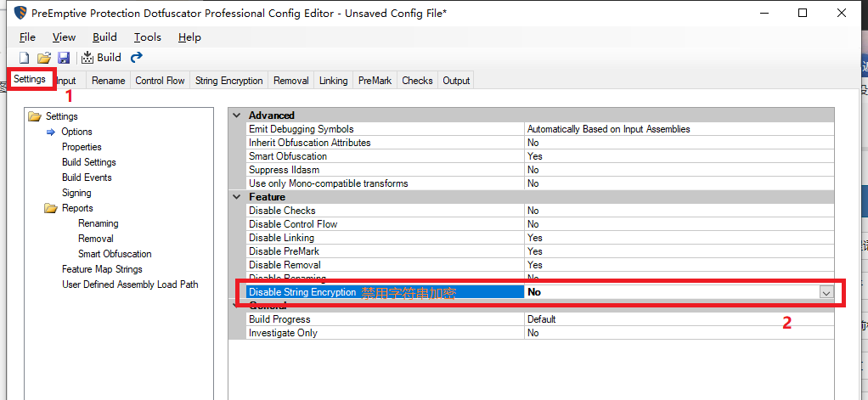Click the Automatically Based on Input Assemblies value
The height and width of the screenshot is (400, 868).
pos(608,129)
